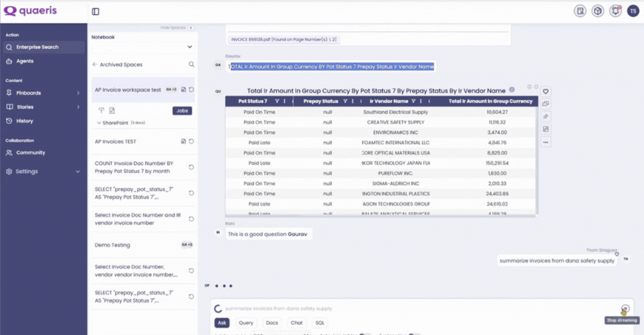Refresh the AP Invoices TEST query
The width and height of the screenshot is (644, 335).
pyautogui.click(x=191, y=141)
